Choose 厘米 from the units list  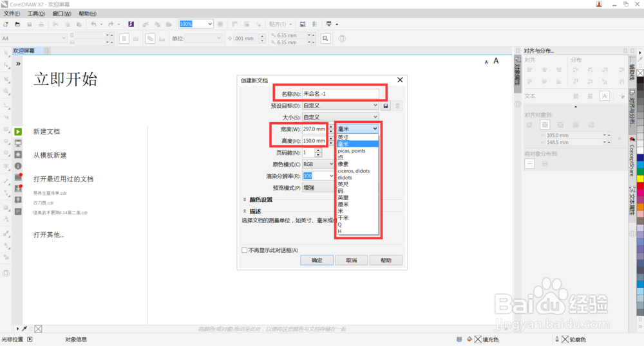coord(357,204)
